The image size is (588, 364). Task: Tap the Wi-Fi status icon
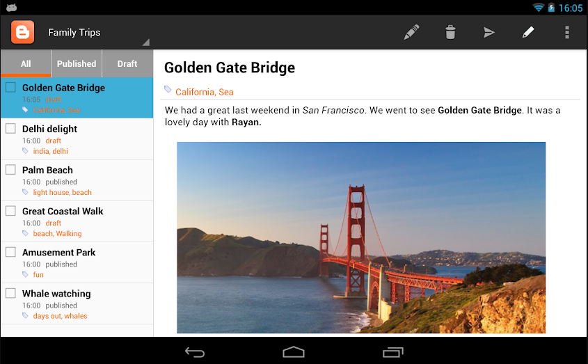[x=539, y=8]
